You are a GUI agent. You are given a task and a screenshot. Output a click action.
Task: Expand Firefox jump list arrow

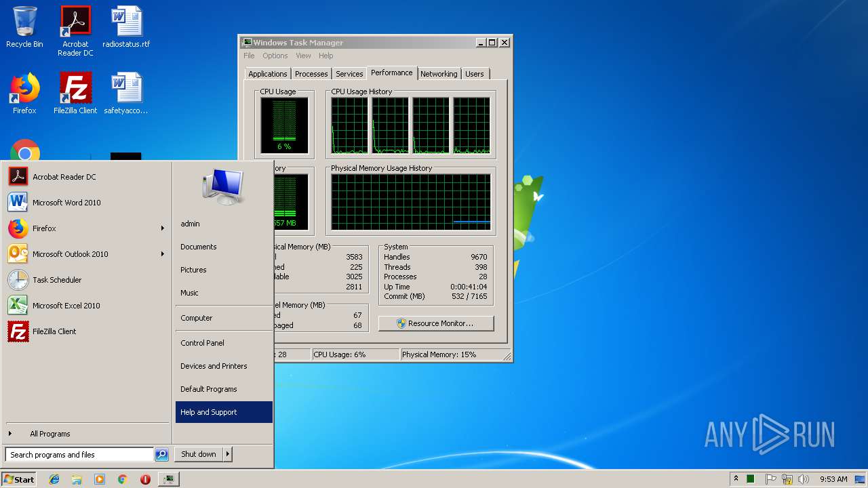[163, 228]
